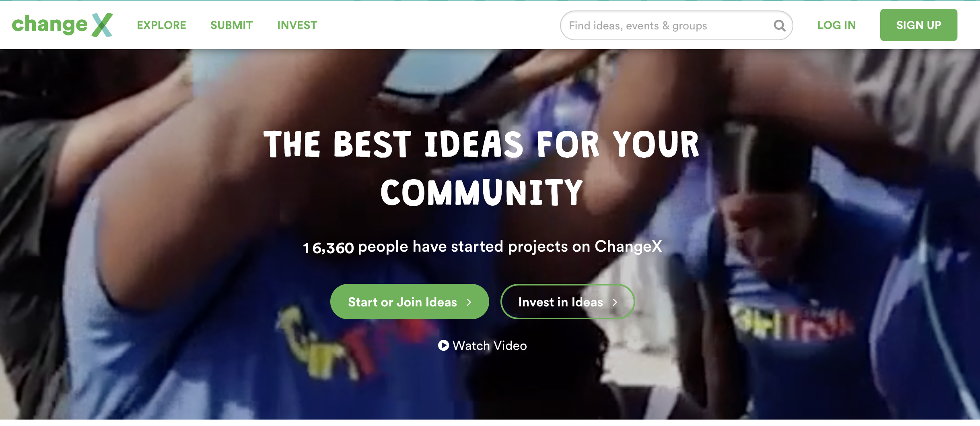
Task: Click chevron arrow inside Invest in Ideas
Action: 615,302
